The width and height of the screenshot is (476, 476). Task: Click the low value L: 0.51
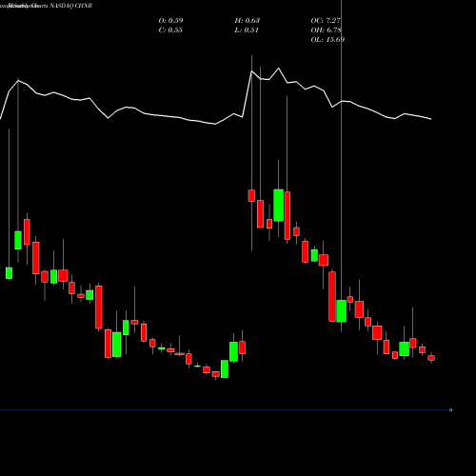[x=247, y=30]
